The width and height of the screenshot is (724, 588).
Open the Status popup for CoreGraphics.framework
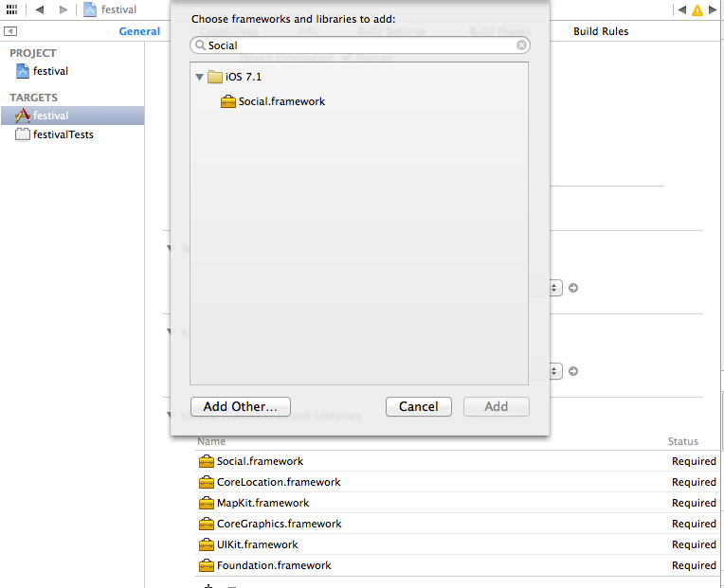pyautogui.click(x=694, y=524)
